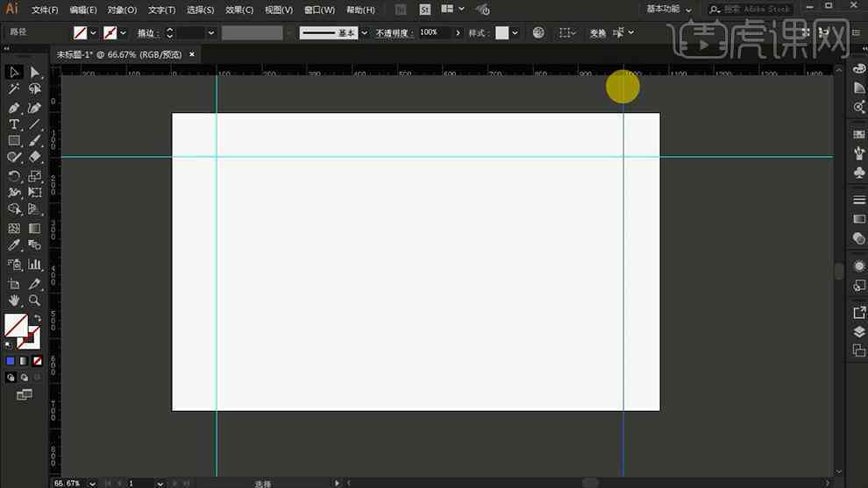Select the Shaper tool
The height and width of the screenshot is (488, 868).
coord(14,157)
